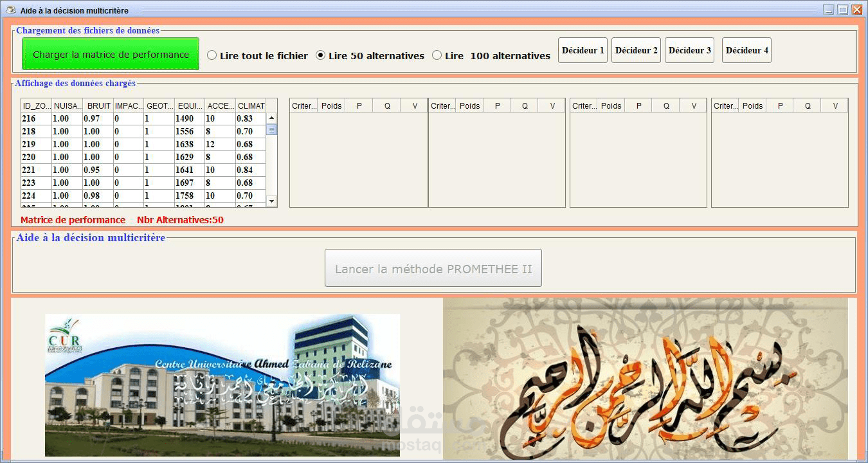
Task: Open the Décideur 2 settings
Action: coord(636,50)
